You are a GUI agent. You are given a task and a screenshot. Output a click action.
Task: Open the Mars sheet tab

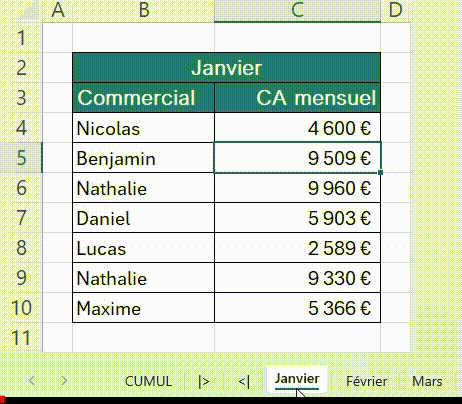coord(427,381)
